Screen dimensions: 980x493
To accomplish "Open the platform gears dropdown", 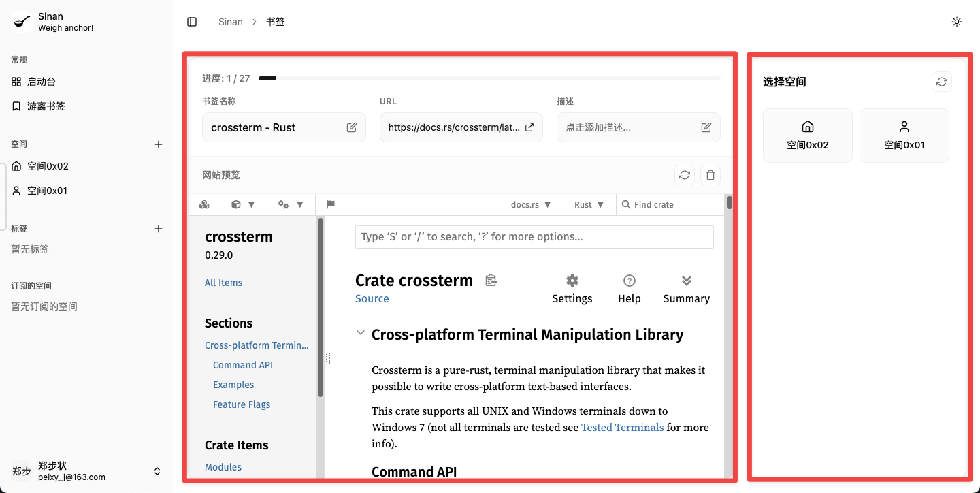I will [291, 204].
